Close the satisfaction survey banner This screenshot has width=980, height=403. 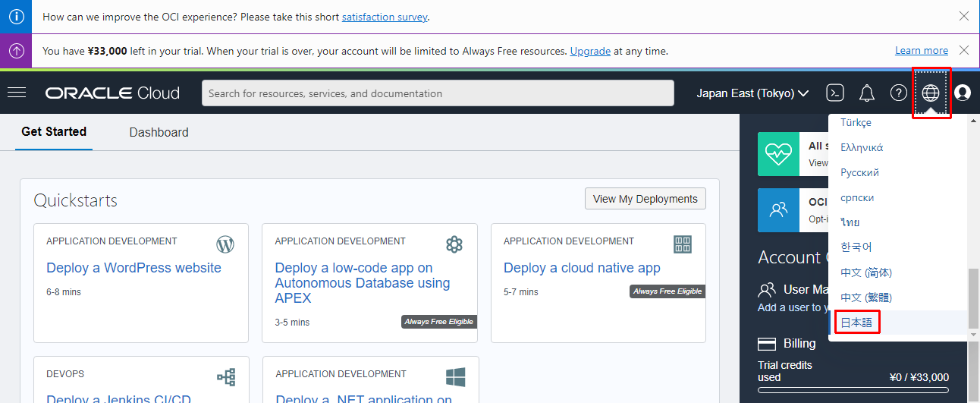tap(964, 16)
